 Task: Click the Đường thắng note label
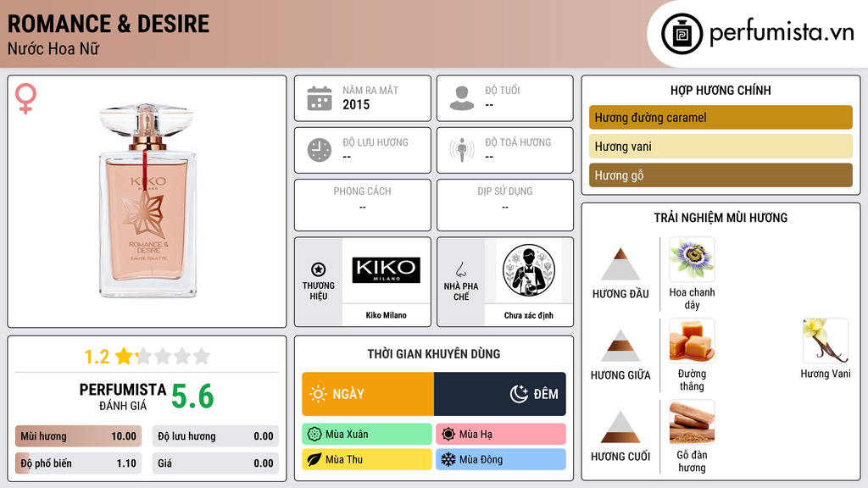click(692, 380)
